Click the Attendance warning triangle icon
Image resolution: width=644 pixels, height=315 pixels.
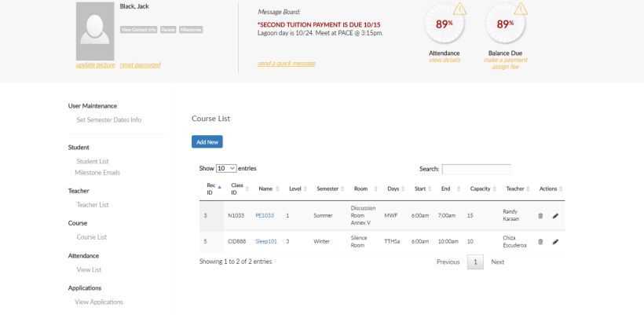click(x=459, y=9)
